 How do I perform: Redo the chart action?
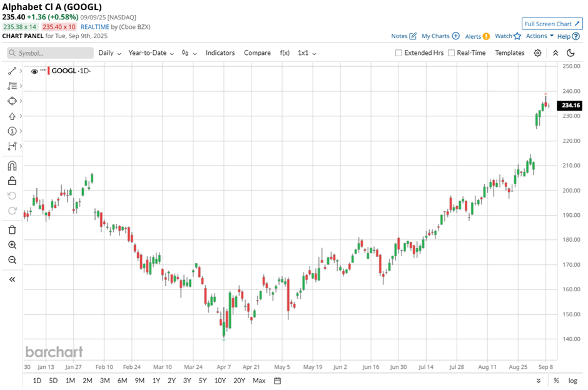click(12, 211)
